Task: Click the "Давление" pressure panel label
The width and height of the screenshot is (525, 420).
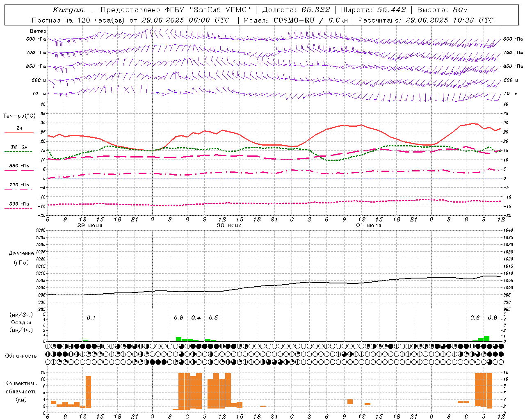Action: click(x=21, y=253)
